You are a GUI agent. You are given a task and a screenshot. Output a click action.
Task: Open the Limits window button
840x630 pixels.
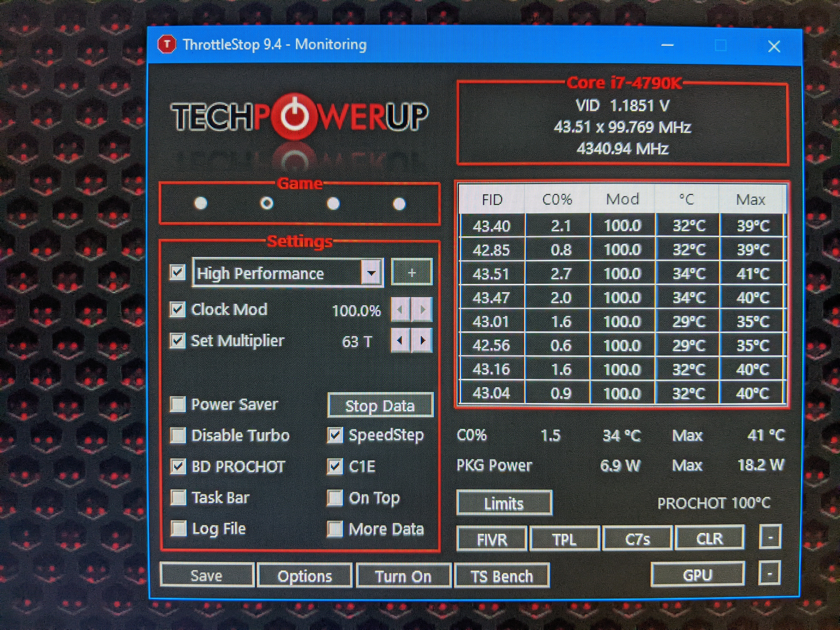(x=504, y=503)
